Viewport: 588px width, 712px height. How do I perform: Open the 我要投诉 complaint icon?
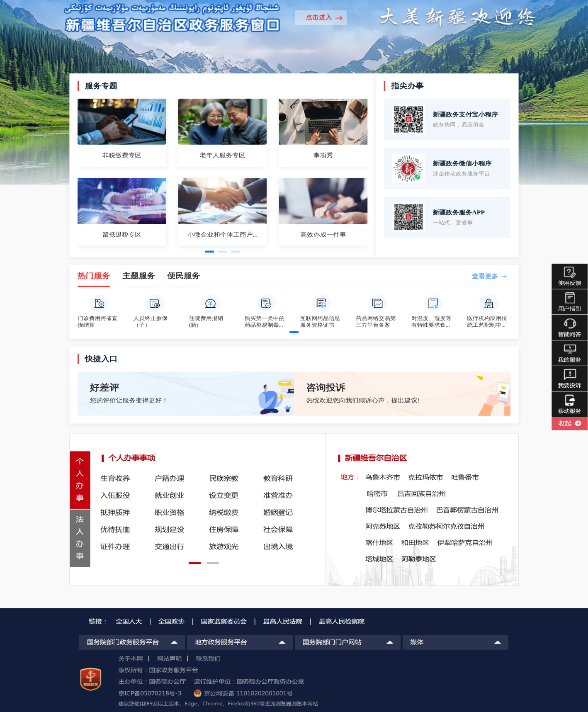569,374
